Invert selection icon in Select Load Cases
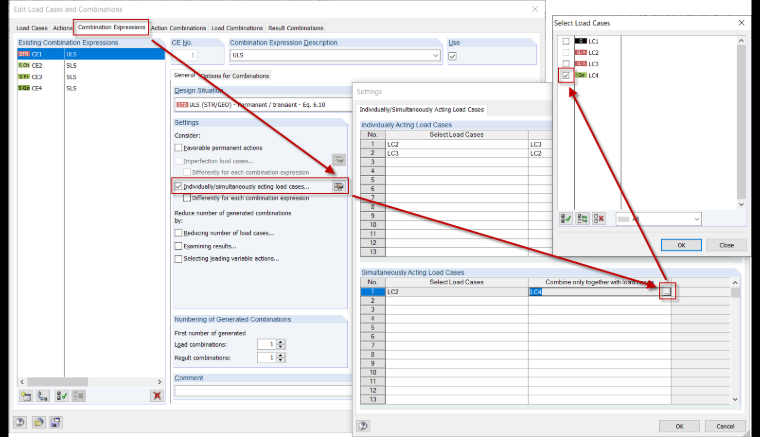 [x=583, y=219]
